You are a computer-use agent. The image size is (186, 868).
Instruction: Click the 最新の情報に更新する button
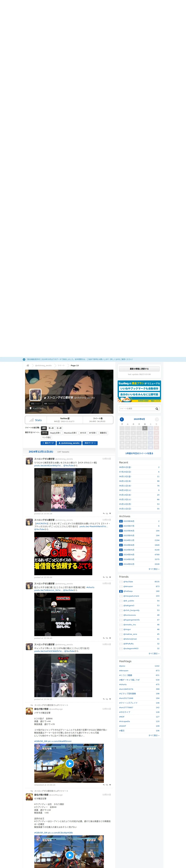[139, 369]
